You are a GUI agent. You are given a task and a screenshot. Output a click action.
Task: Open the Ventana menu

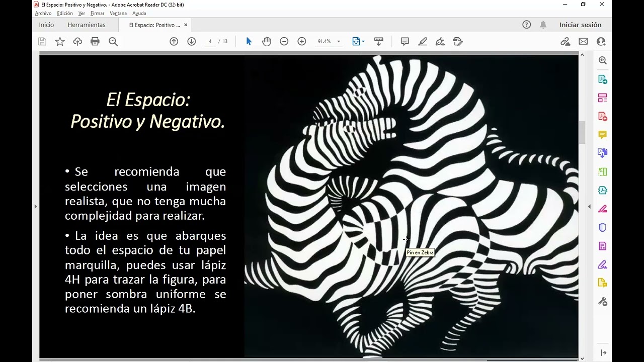(x=118, y=13)
